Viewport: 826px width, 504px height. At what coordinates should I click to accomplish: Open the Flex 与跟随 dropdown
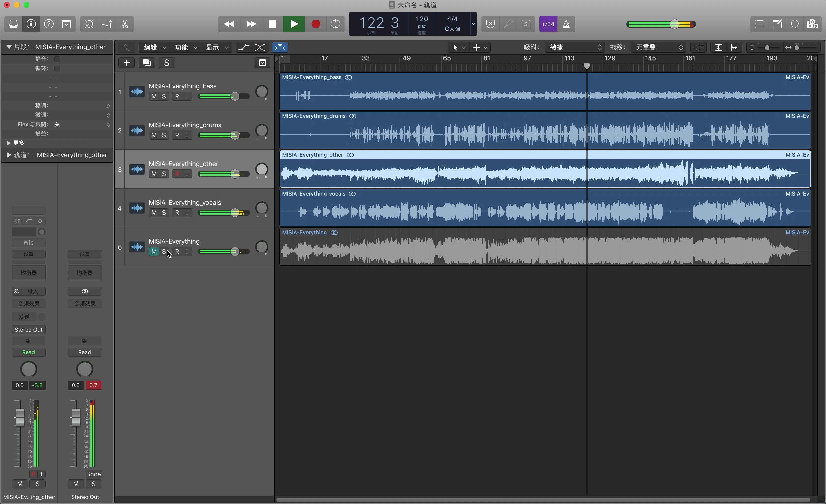click(x=82, y=124)
